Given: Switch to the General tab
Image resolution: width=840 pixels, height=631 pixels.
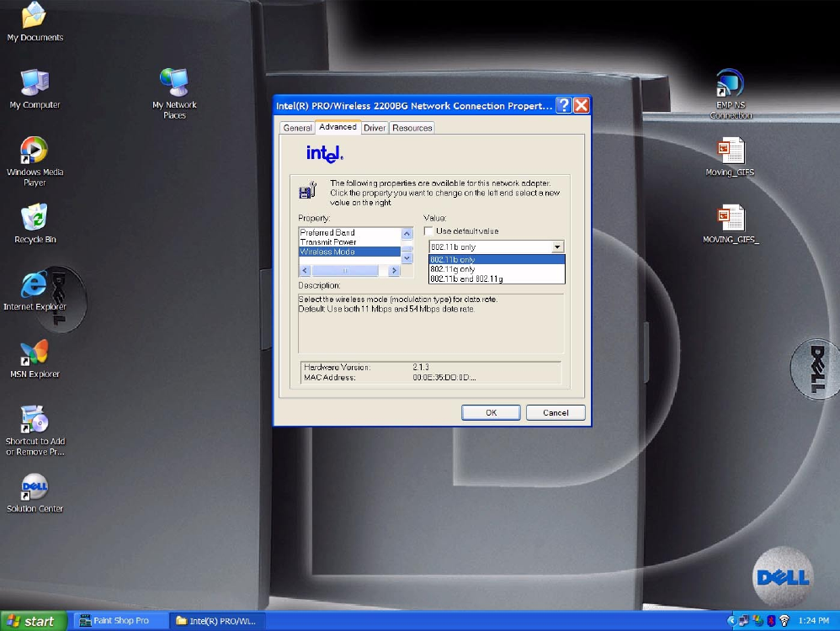Looking at the screenshot, I should [x=297, y=128].
